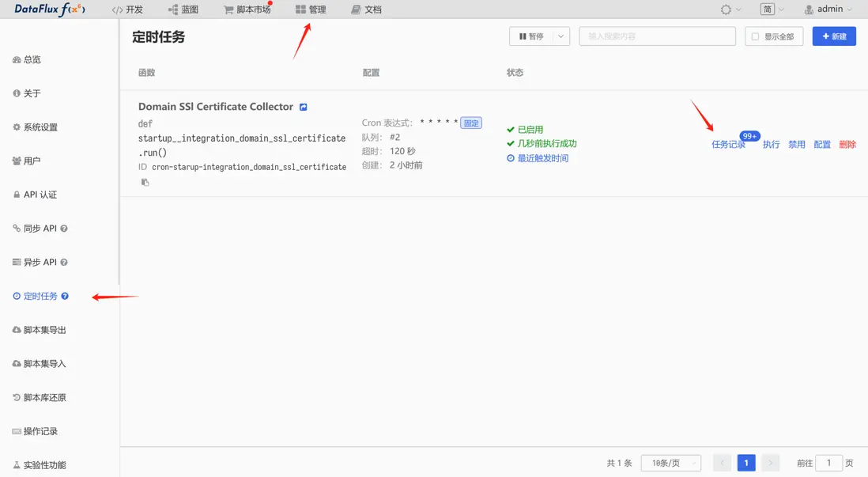Go to 总览 in the sidebar
Image resolution: width=868 pixels, height=477 pixels.
[x=27, y=59]
